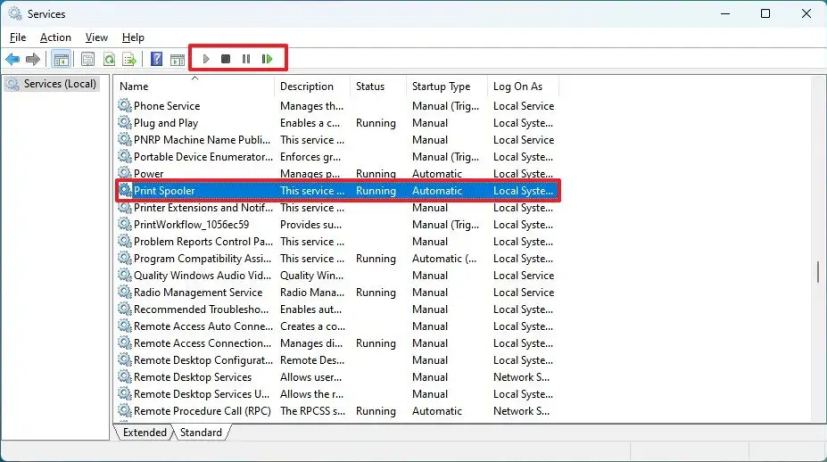The width and height of the screenshot is (827, 462).
Task: Sort by the Description column header
Action: 312,86
